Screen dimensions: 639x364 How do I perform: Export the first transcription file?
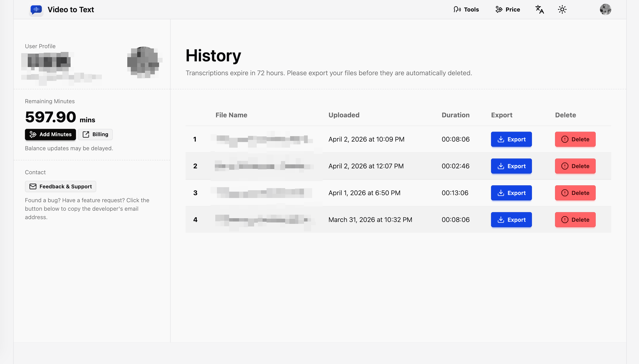[x=511, y=139]
